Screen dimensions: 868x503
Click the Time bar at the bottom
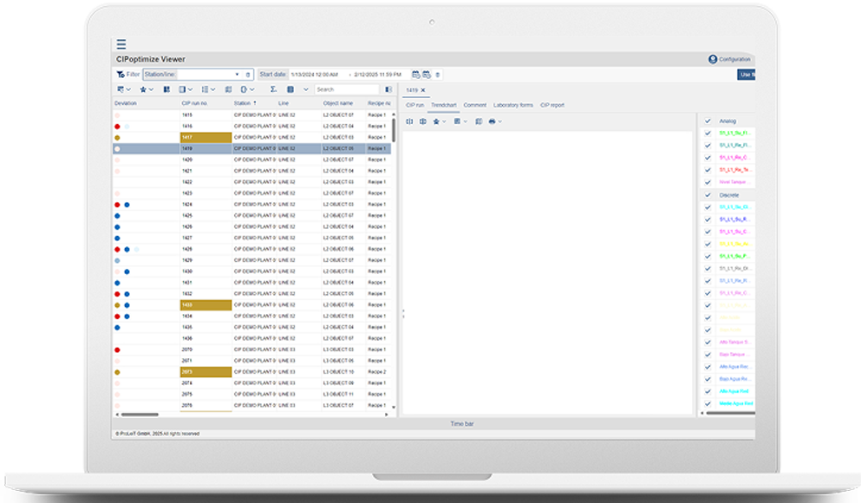461,424
